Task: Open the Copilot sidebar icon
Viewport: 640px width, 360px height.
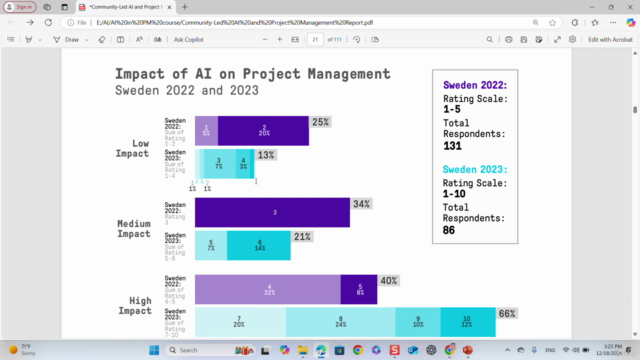Action: click(x=631, y=22)
